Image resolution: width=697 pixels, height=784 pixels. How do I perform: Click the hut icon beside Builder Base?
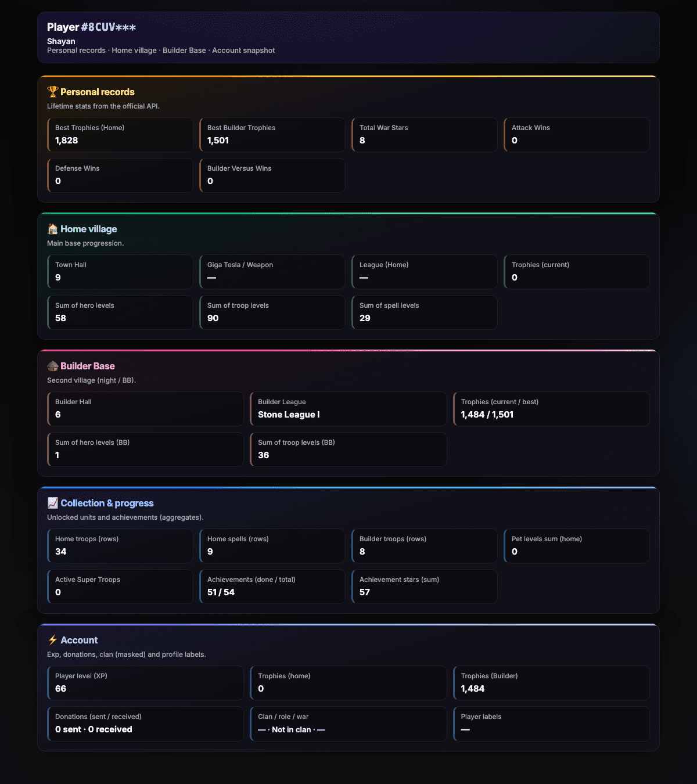pos(52,366)
